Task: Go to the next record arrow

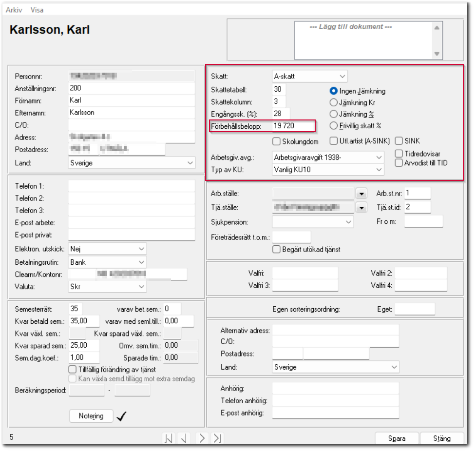Action: coord(202,438)
